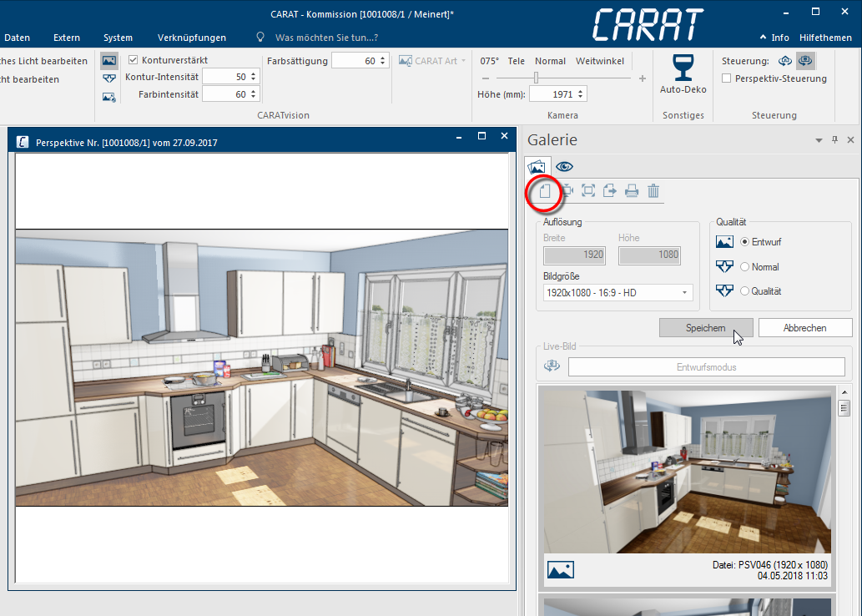The height and width of the screenshot is (616, 862).
Task: Uncheck the Konturverstärkt checkbox
Action: point(134,60)
